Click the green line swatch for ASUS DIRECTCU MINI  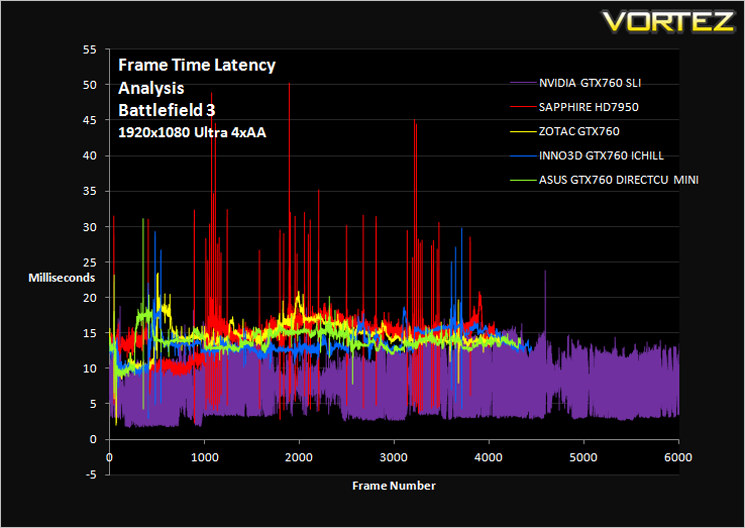click(x=523, y=180)
